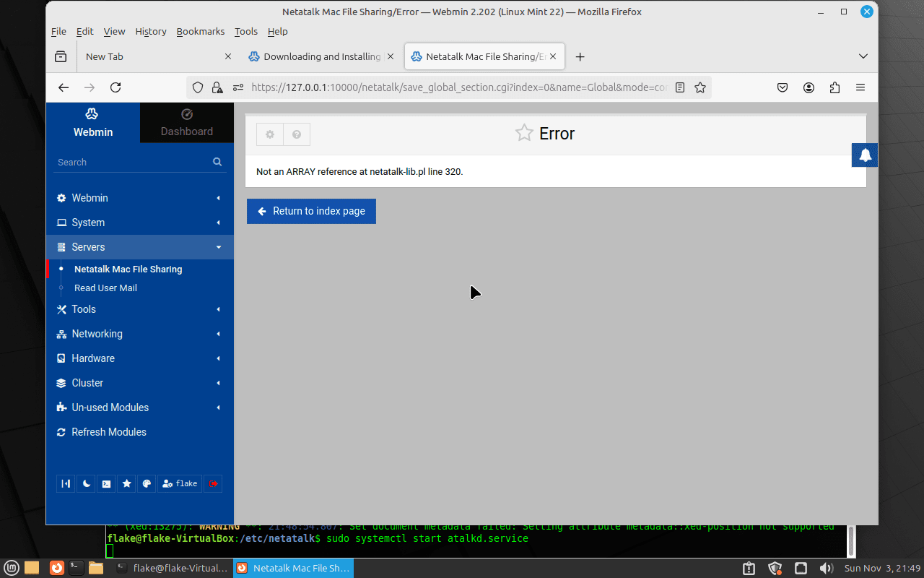Image resolution: width=924 pixels, height=578 pixels.
Task: Open theme configuration palette icon
Action: click(147, 484)
